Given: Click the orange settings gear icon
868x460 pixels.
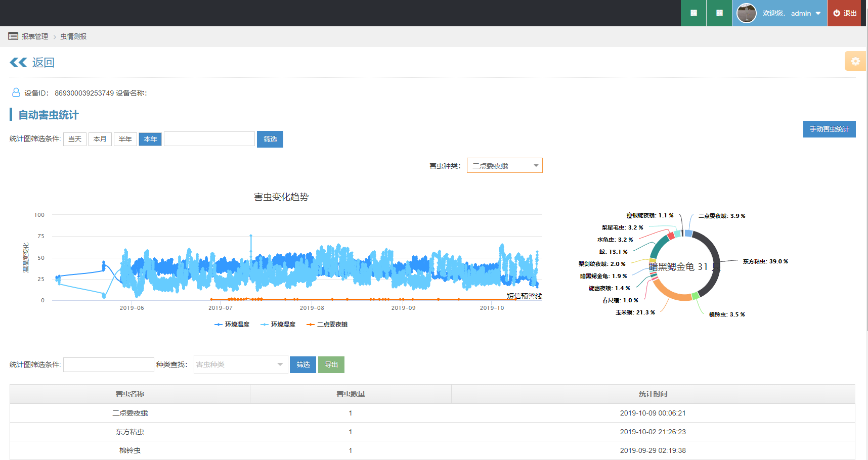Looking at the screenshot, I should [x=855, y=61].
